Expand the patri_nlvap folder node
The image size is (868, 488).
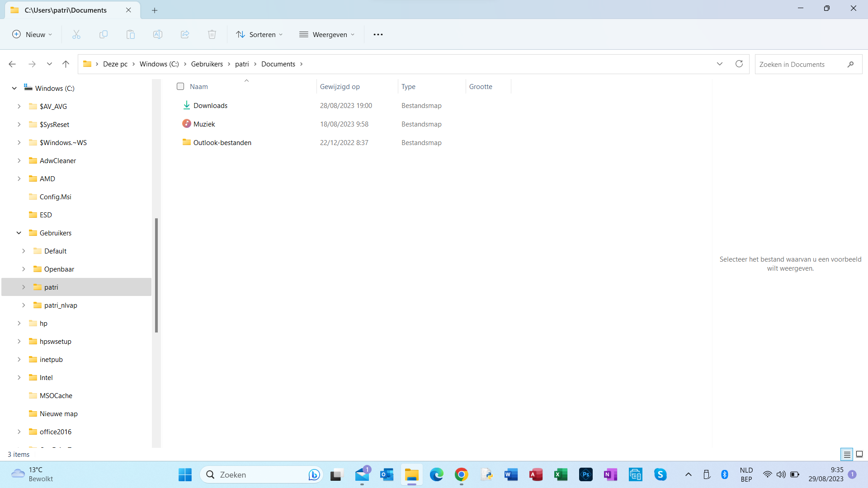[x=24, y=305]
